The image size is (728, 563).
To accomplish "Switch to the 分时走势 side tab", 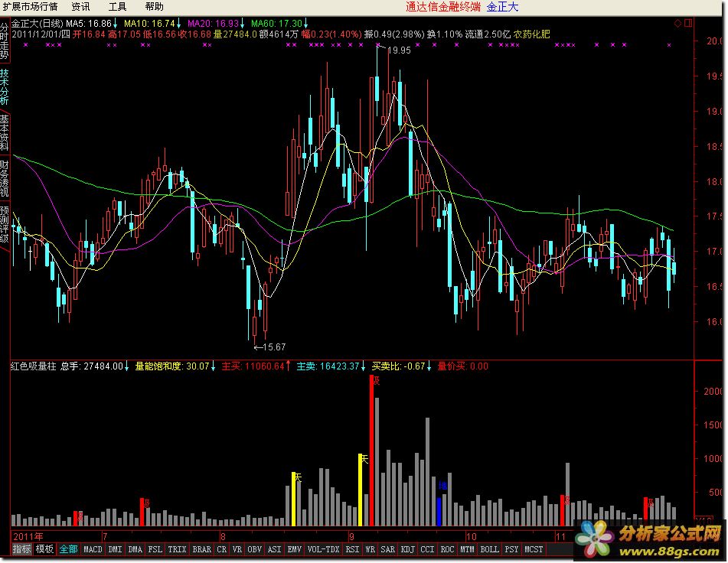I will click(4, 41).
